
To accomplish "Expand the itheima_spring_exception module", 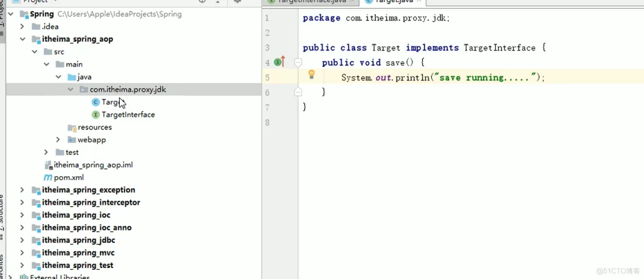I will [22, 190].
